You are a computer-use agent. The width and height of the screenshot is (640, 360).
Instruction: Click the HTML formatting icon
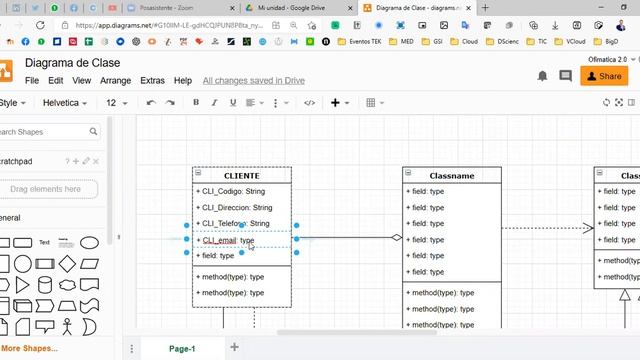(x=309, y=103)
